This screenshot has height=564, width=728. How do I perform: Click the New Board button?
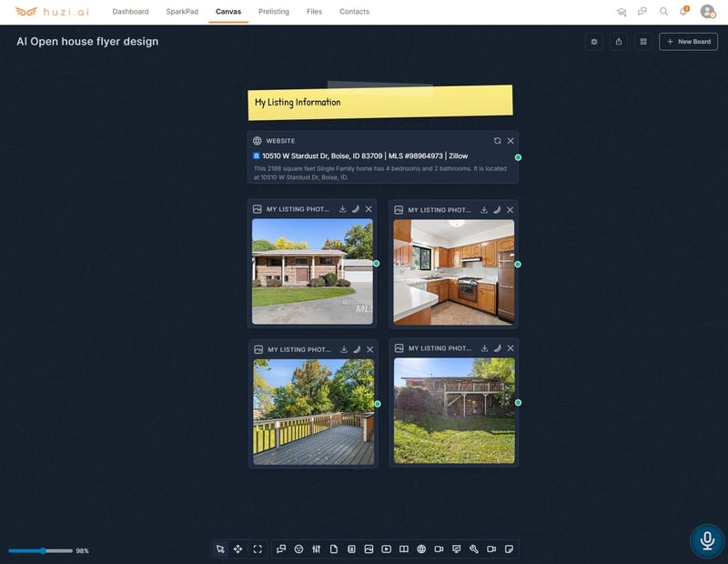point(688,42)
